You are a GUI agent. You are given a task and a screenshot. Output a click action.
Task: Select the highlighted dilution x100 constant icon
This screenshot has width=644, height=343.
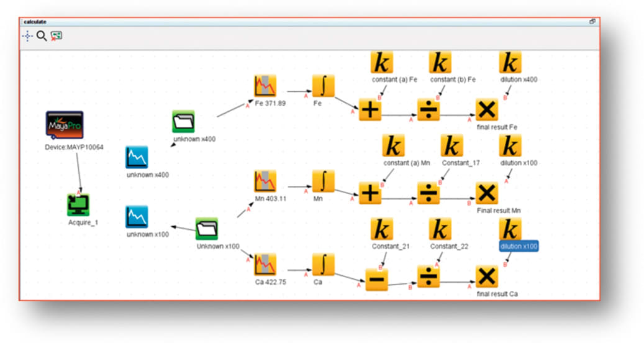click(x=510, y=229)
